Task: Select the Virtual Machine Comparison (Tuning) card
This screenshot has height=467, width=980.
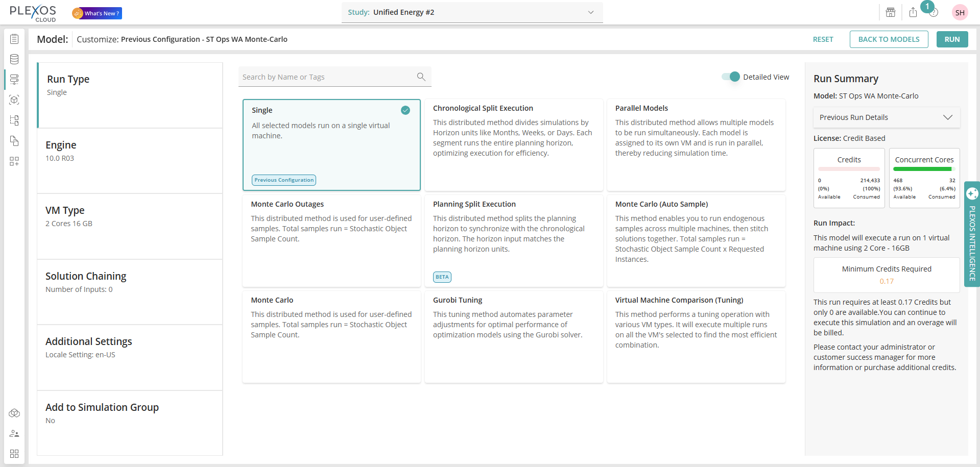Action: tap(696, 337)
